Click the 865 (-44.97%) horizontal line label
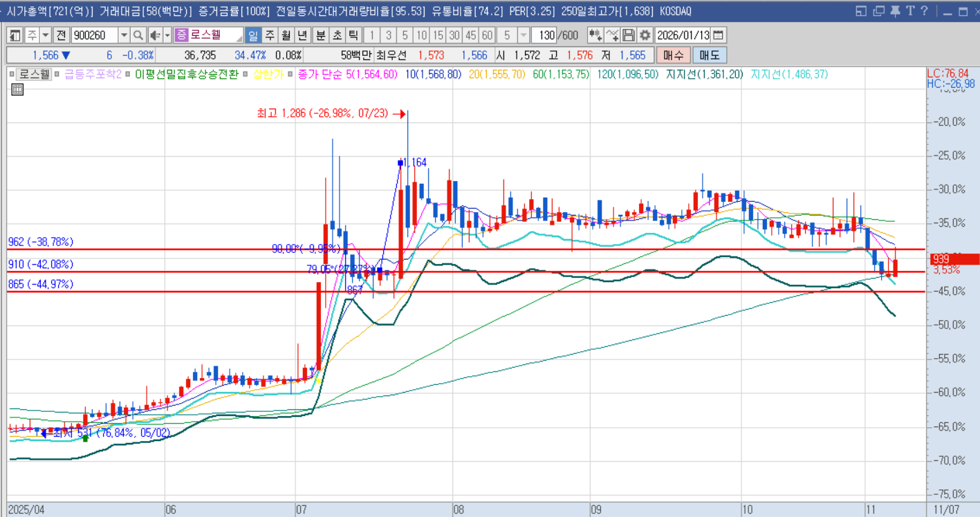980x517 pixels. [41, 284]
